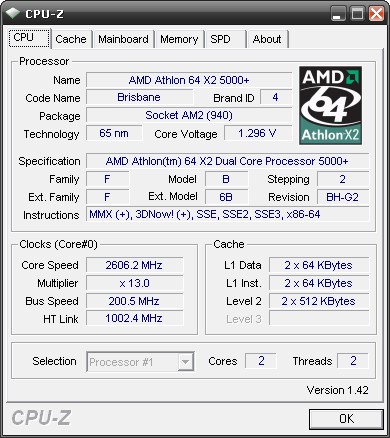Click the CPU-Z gem icon in title bar
Image resolution: width=390 pixels, height=438 pixels.
14,13
